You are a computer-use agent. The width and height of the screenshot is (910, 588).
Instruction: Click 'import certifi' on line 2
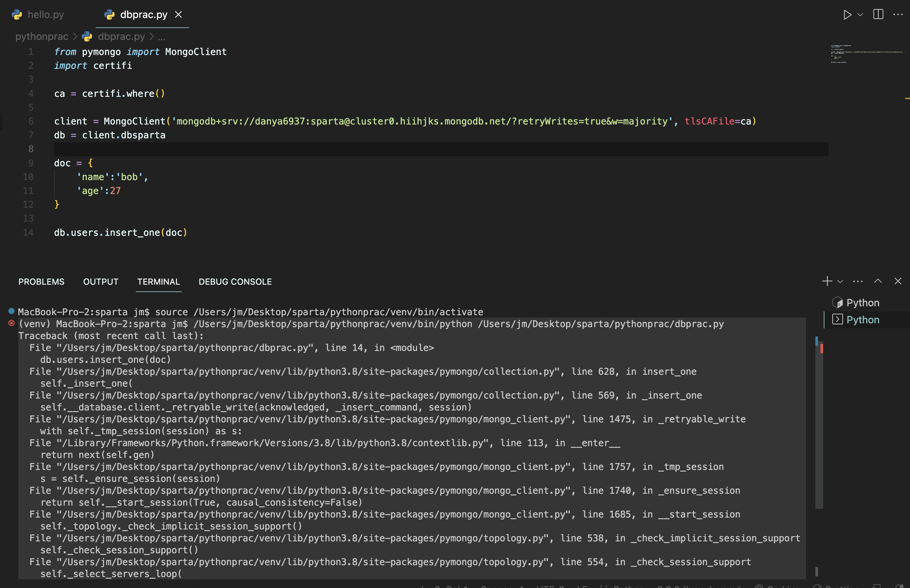point(93,66)
